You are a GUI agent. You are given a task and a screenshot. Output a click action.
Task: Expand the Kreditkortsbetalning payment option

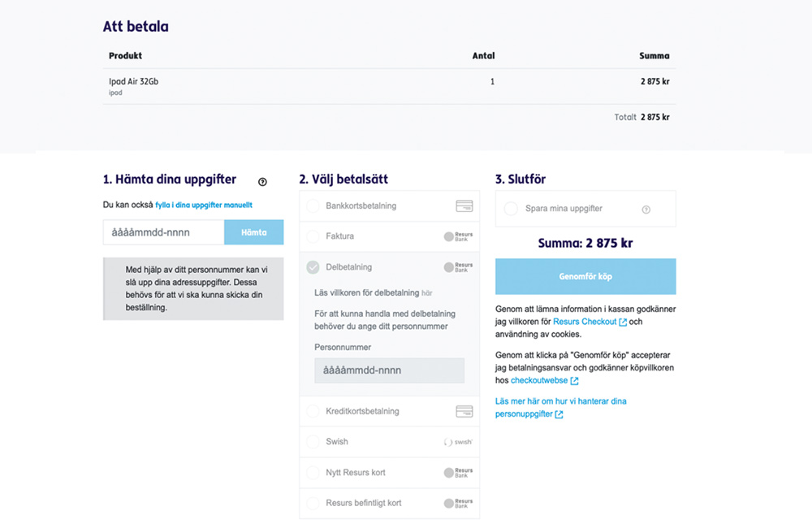(x=390, y=411)
